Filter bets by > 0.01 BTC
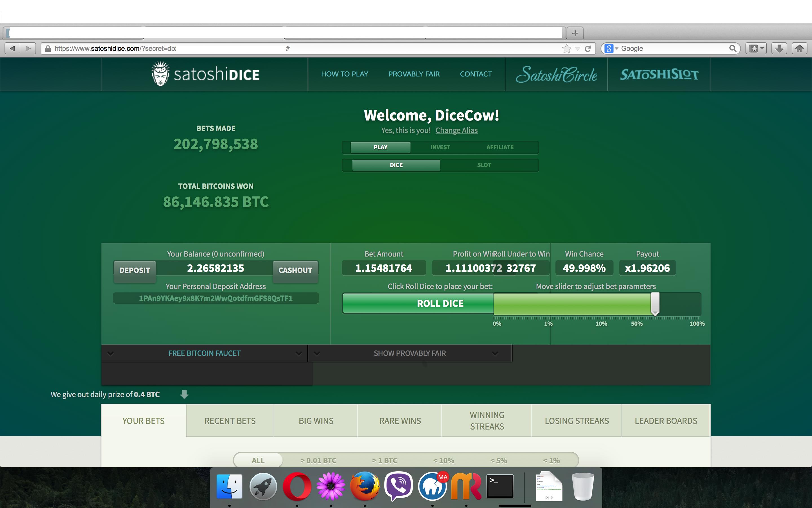 318,460
